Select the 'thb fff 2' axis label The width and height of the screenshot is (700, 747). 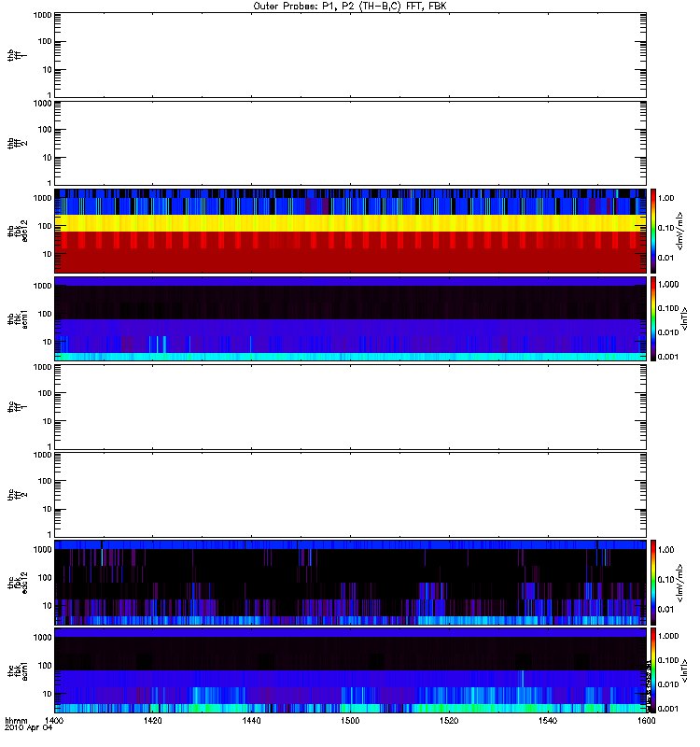click(x=17, y=144)
